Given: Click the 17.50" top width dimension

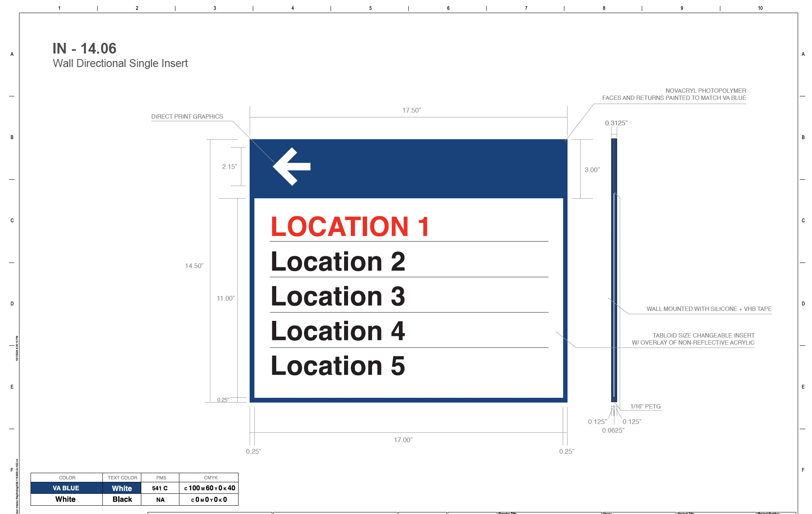Looking at the screenshot, I should [411, 110].
